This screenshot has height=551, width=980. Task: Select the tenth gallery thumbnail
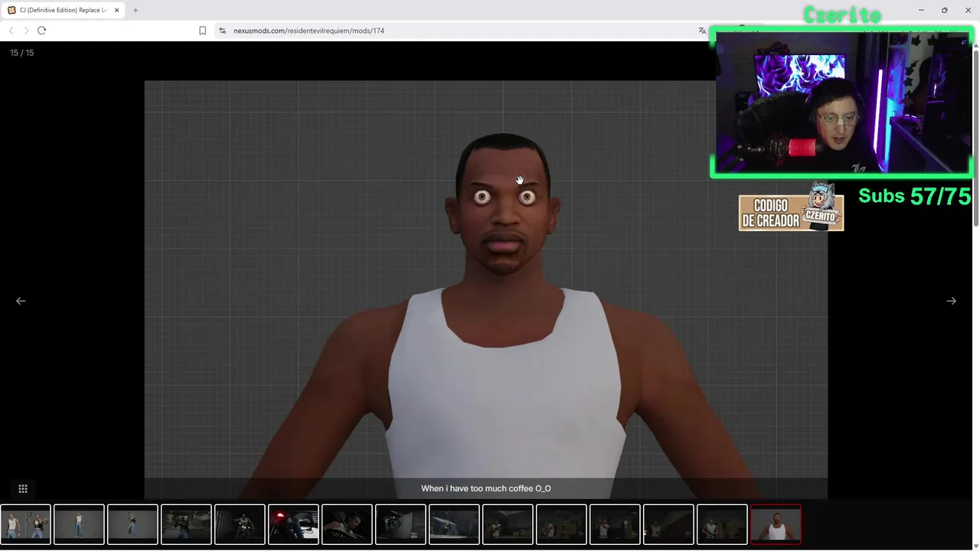(x=508, y=524)
